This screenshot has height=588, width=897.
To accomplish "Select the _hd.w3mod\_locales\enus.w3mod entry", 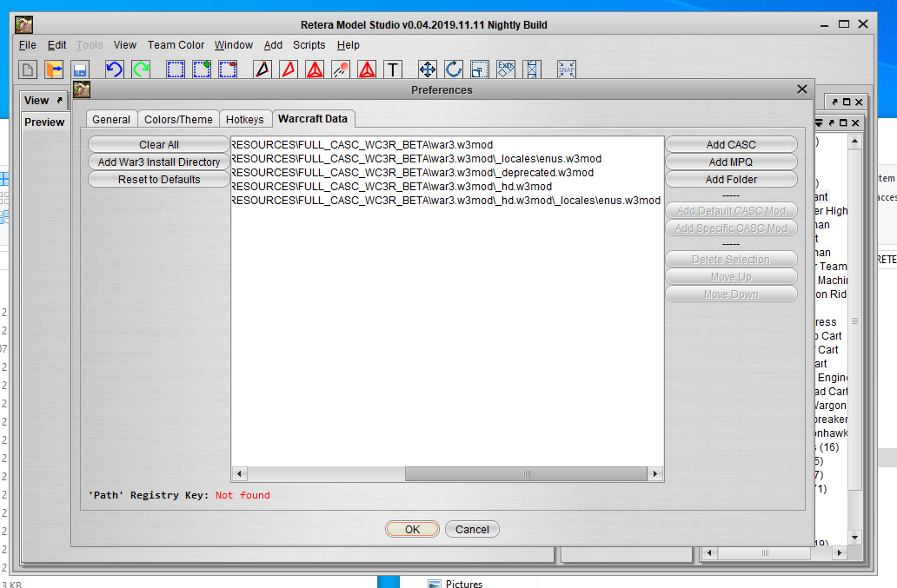I will point(447,200).
